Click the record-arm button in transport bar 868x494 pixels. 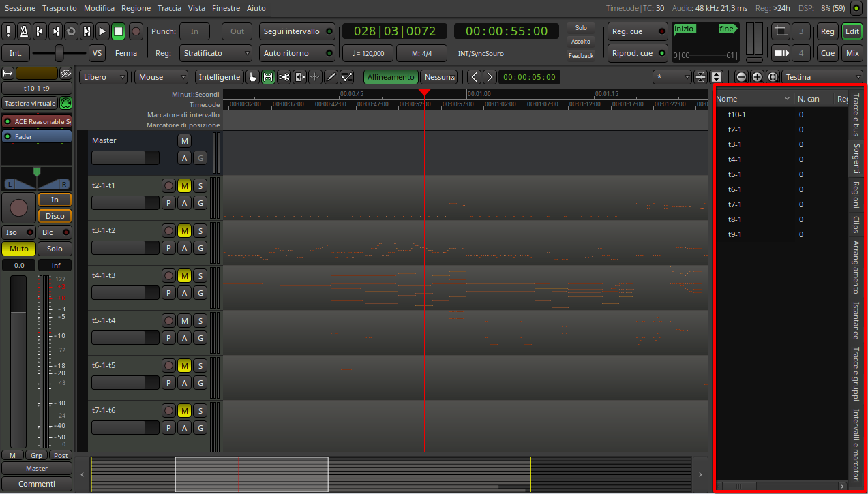pyautogui.click(x=136, y=31)
